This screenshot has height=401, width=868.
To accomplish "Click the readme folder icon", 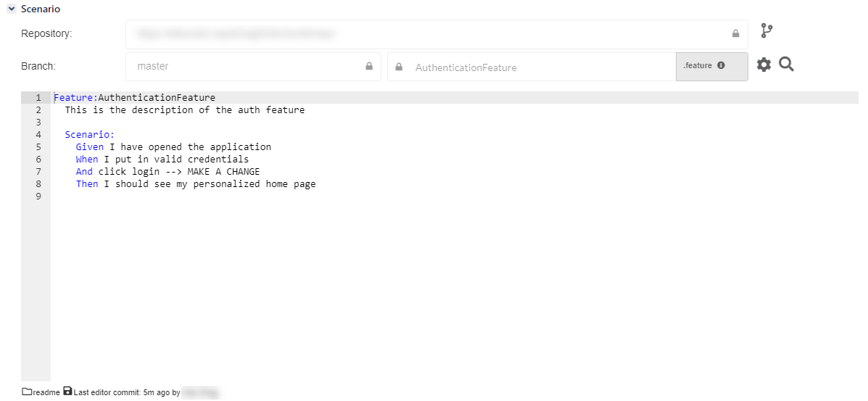I will [27, 392].
